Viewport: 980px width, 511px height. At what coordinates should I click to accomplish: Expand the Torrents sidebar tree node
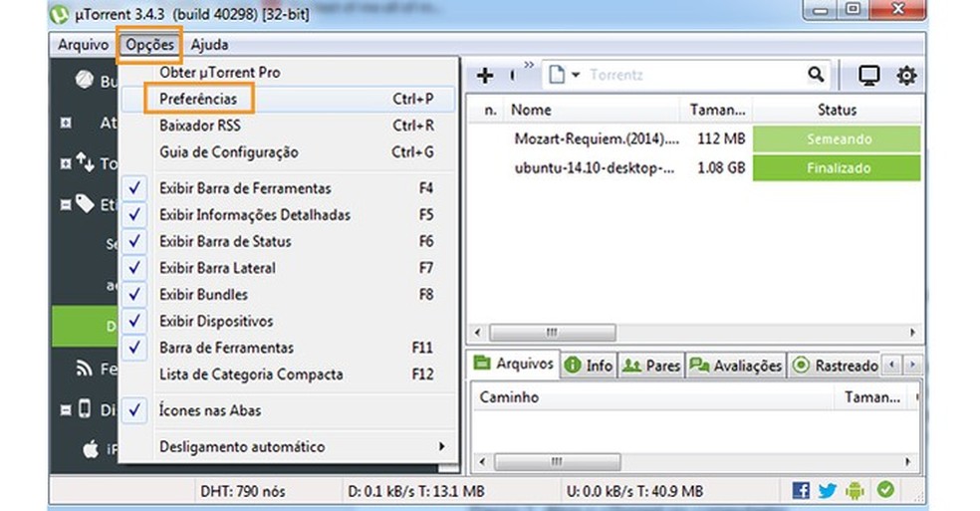pos(66,163)
